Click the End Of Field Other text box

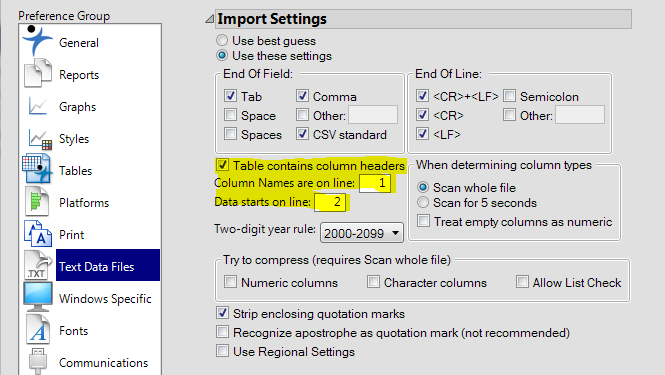click(x=373, y=115)
